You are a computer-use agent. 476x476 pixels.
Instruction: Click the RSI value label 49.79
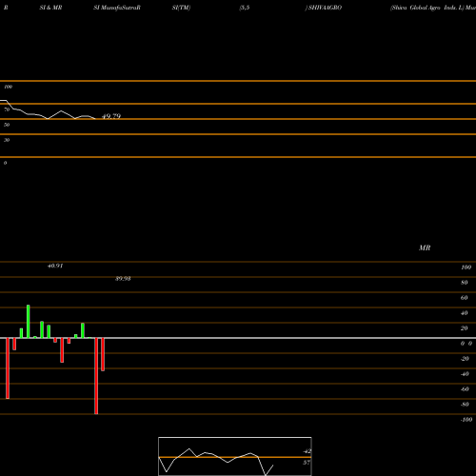click(x=111, y=116)
